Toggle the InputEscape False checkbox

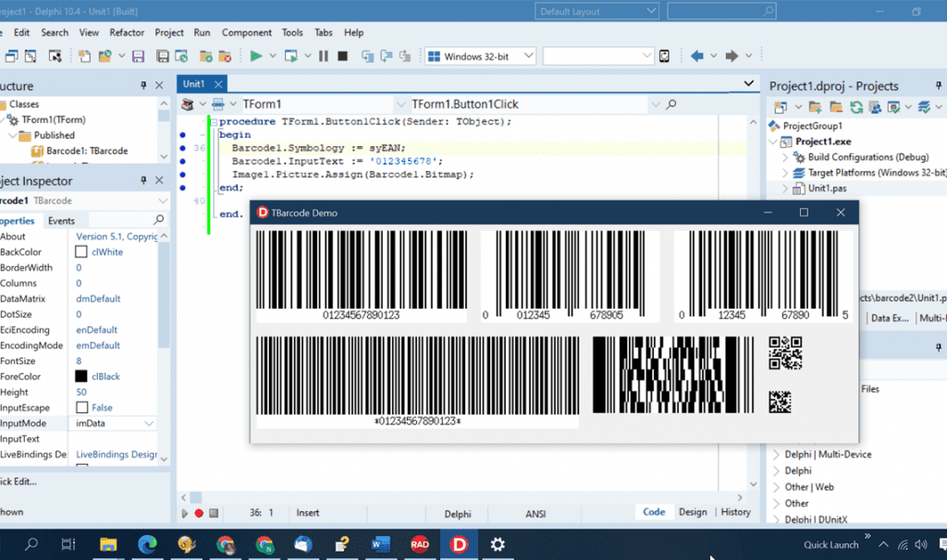click(82, 408)
